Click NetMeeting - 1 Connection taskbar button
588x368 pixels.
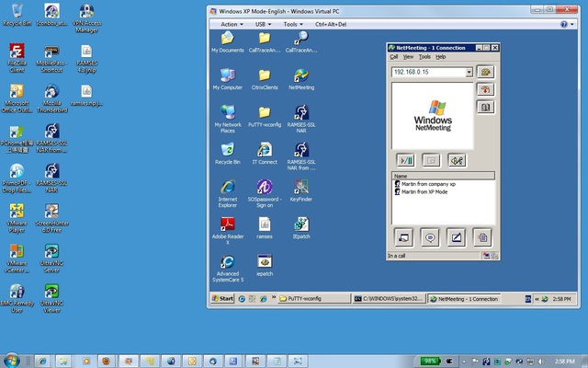click(x=464, y=299)
